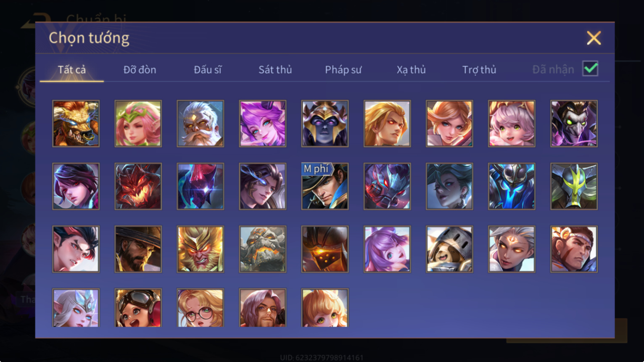Pick the green-eyed masked plague hero
The width and height of the screenshot is (644, 362).
click(574, 124)
